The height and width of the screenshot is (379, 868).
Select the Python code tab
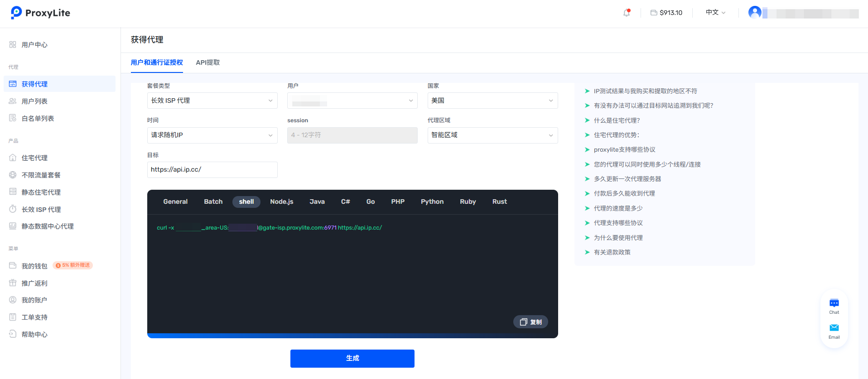(432, 201)
